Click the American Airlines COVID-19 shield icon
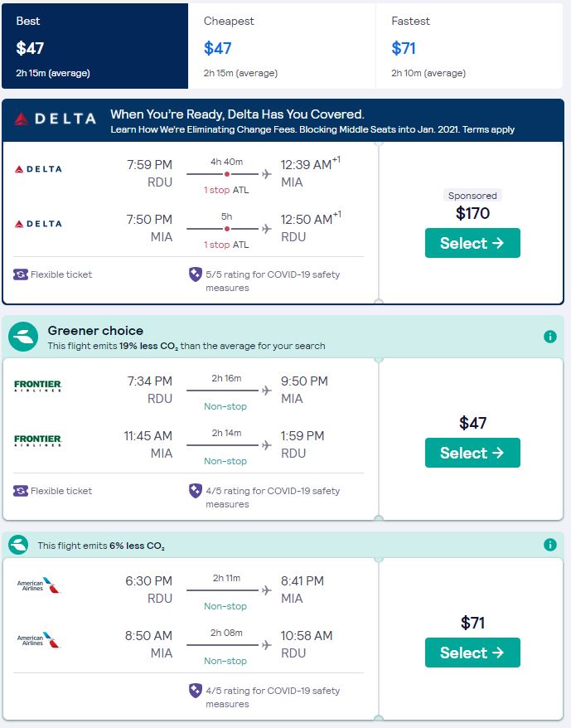This screenshot has width=571, height=728. click(x=196, y=691)
